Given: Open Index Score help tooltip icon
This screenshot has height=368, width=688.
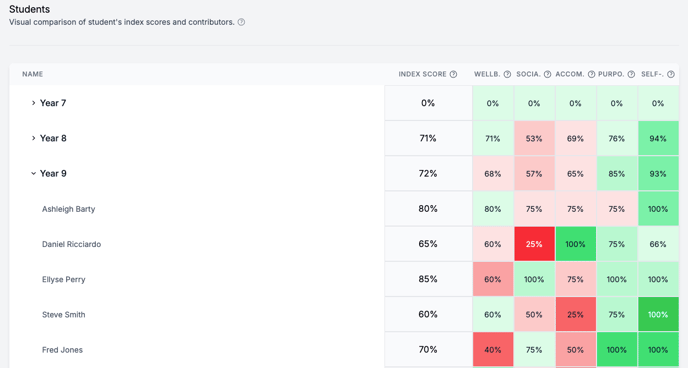Looking at the screenshot, I should pyautogui.click(x=453, y=74).
